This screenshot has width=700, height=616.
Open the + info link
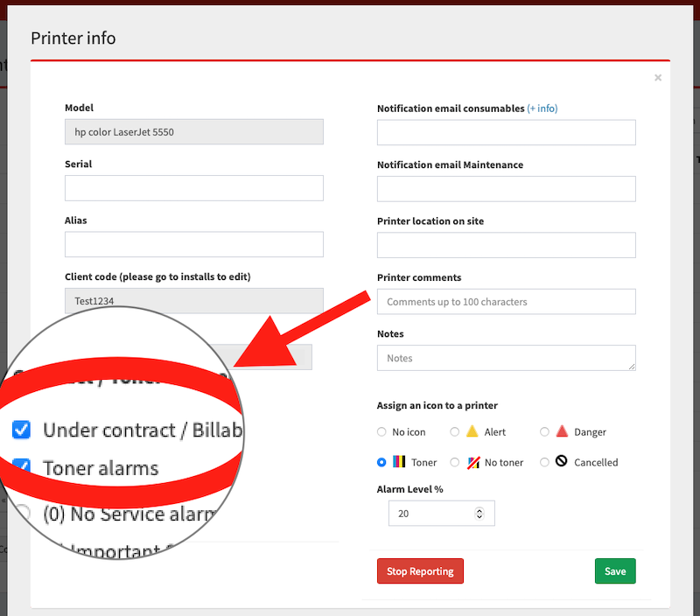tap(542, 108)
